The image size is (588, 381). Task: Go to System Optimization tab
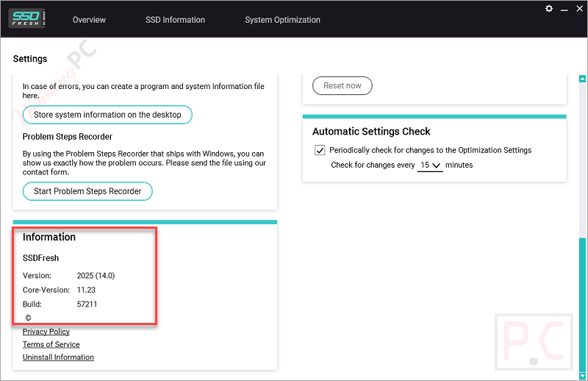282,20
